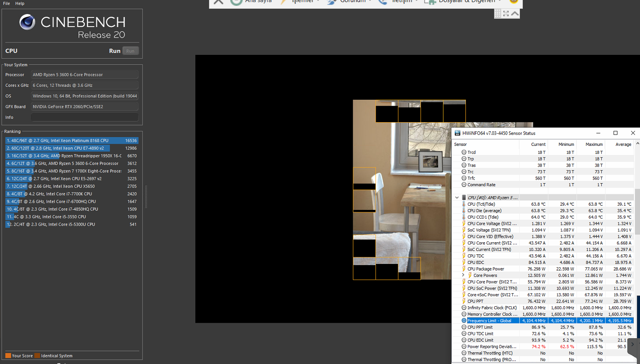Viewport: 640px width, 364px height.
Task: Click clock icon beside CPU PPT Limit
Action: click(464, 327)
